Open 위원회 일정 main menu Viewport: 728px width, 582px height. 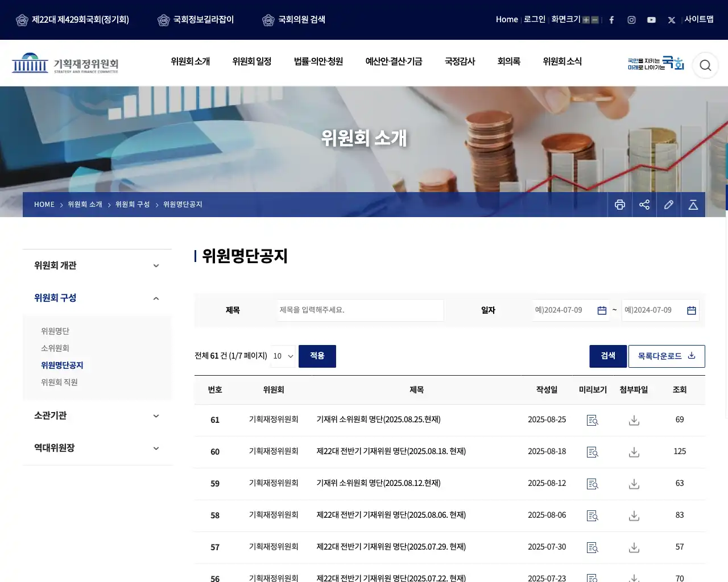coord(252,61)
